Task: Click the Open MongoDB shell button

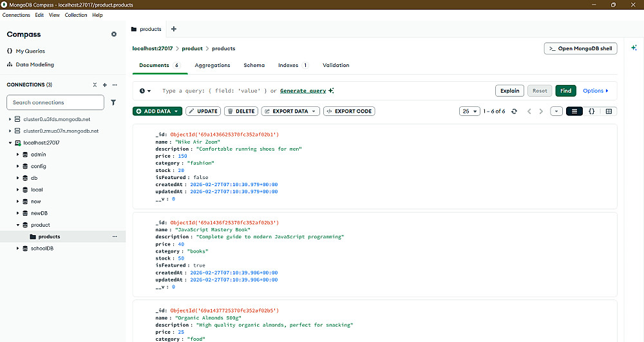Action: (x=580, y=48)
